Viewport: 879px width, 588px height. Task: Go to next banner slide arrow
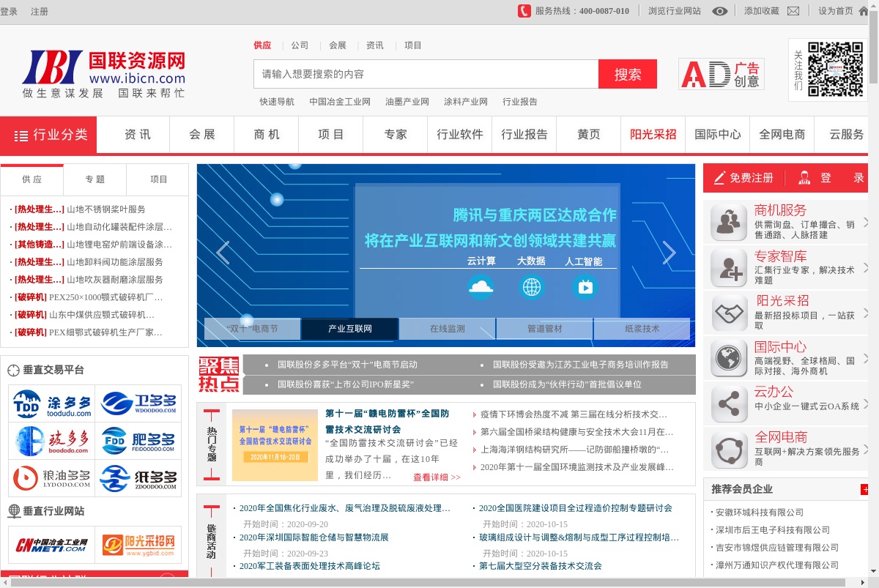click(x=669, y=253)
